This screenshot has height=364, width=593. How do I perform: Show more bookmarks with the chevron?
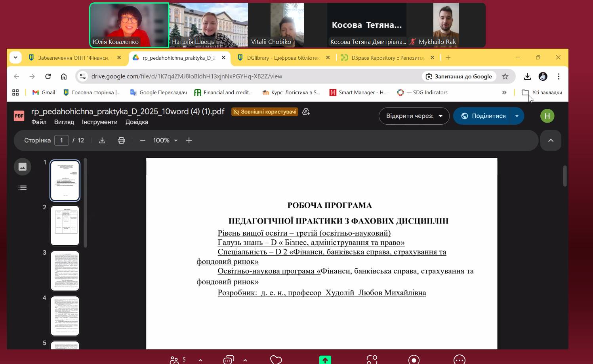coord(504,92)
